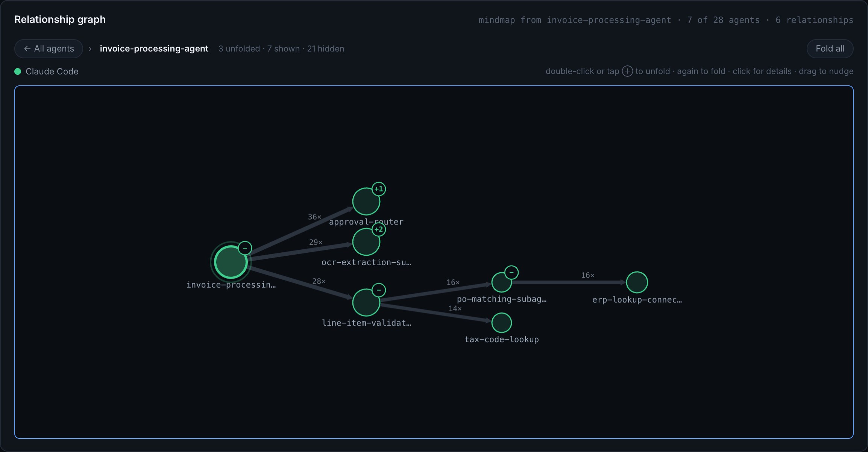This screenshot has width=868, height=452.
Task: Click the mindmap summary text at top right
Action: (x=666, y=20)
